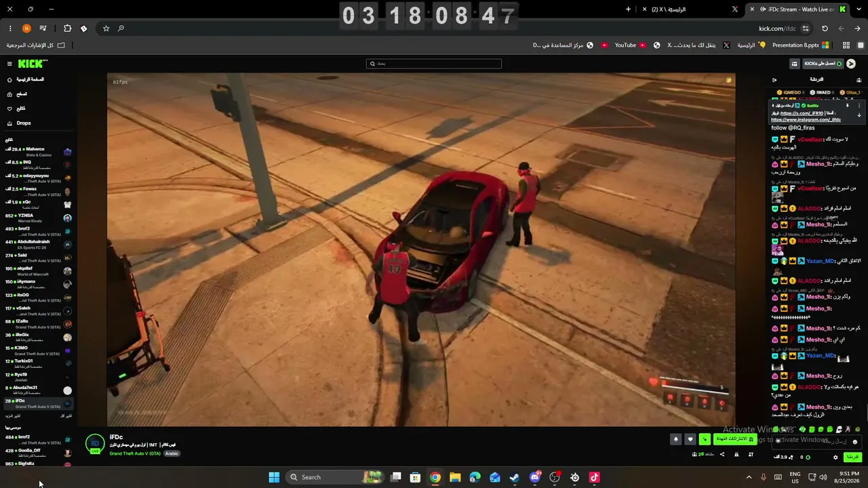
Task: Open the Windows Start menu
Action: 274,477
